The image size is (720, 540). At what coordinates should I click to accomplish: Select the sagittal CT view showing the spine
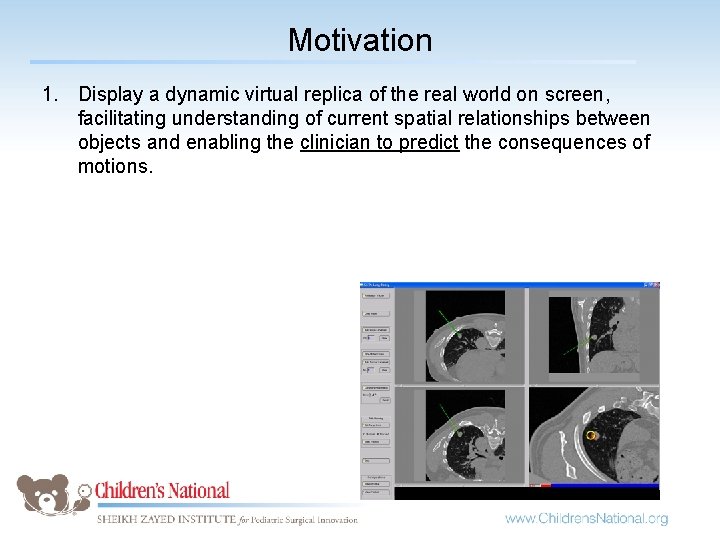(x=594, y=336)
